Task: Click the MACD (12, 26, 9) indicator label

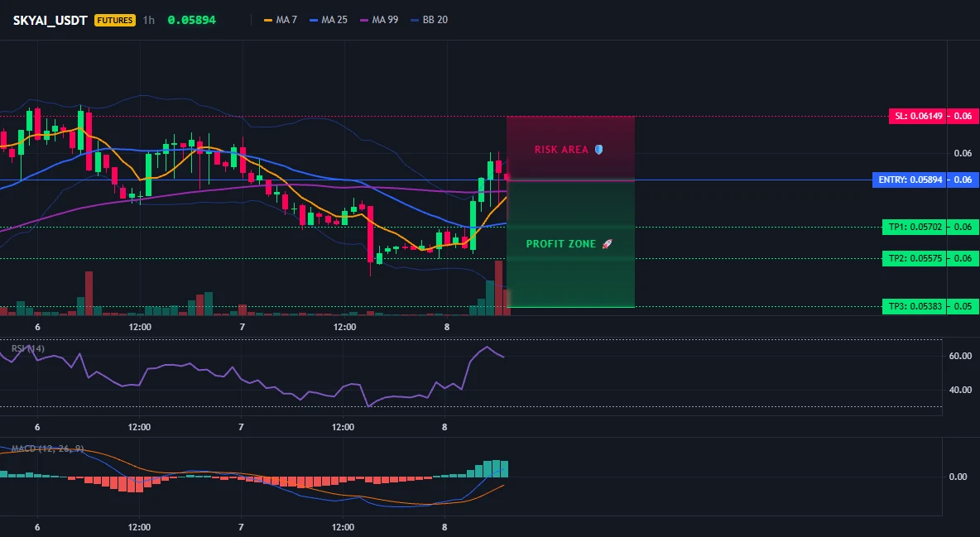Action: coord(47,448)
